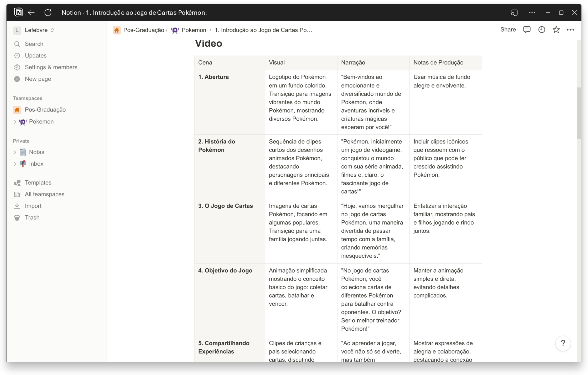Open the Inbox page
Viewport: 588px width, 375px height.
pos(36,164)
